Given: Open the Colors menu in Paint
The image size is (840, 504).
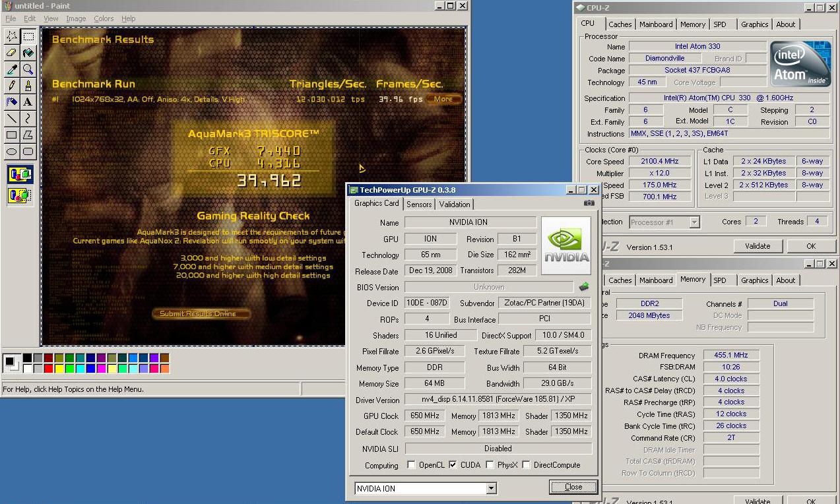Looking at the screenshot, I should (x=104, y=18).
